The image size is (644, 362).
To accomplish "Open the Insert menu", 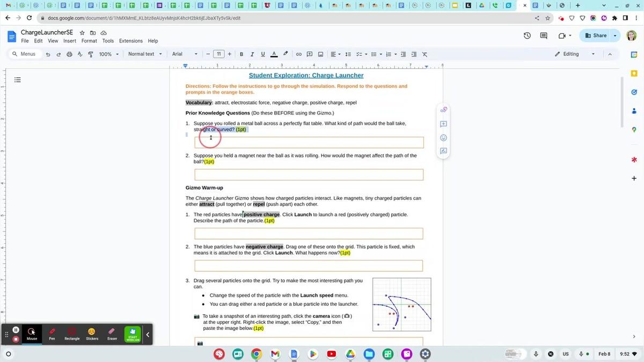I will pyautogui.click(x=69, y=41).
